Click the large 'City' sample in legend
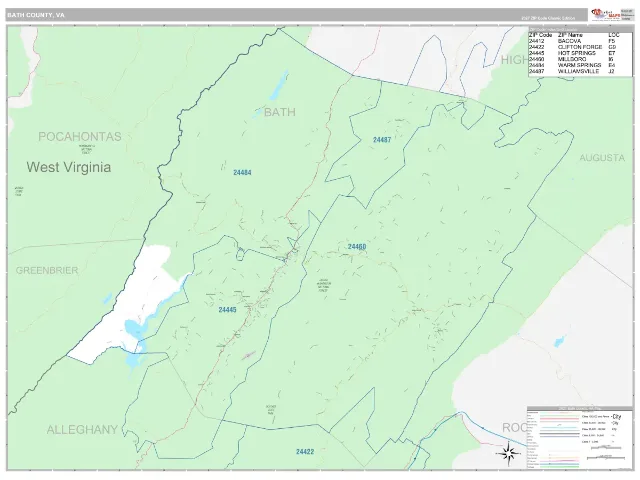The image size is (640, 480). (x=617, y=417)
